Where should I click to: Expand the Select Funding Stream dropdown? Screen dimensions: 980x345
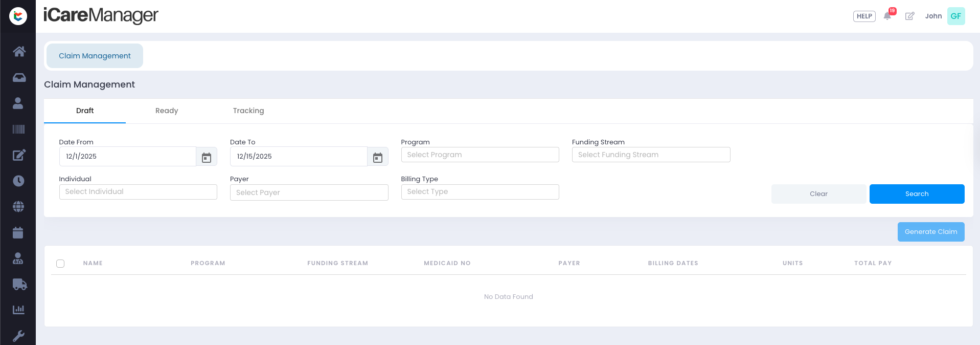pos(651,155)
